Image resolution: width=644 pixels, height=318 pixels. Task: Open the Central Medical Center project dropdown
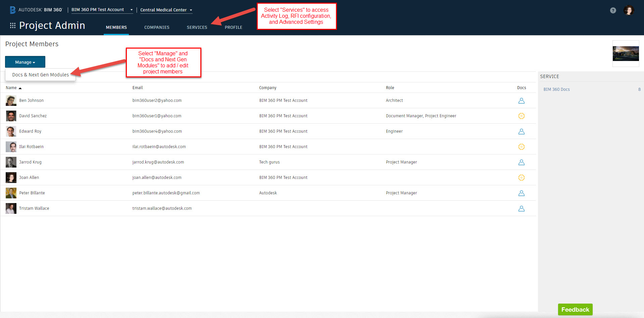[166, 10]
